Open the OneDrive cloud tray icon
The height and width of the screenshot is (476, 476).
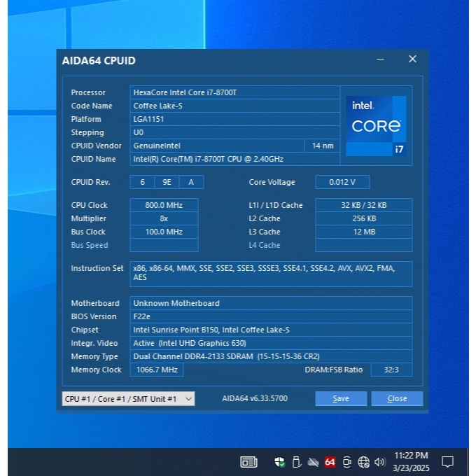pos(313,462)
